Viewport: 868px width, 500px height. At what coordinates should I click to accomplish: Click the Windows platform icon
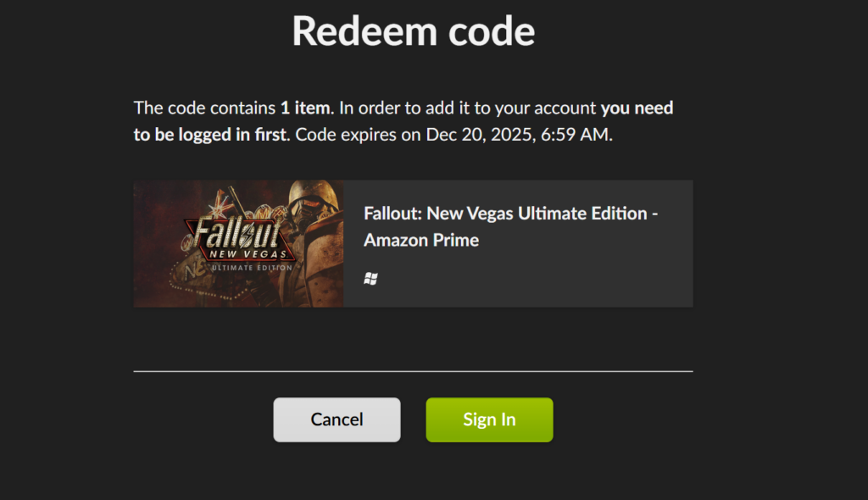click(370, 279)
